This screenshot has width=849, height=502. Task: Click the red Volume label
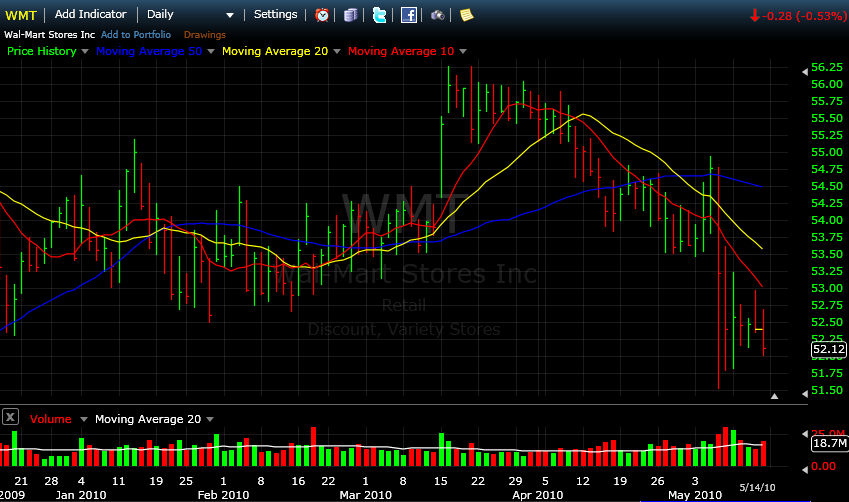[x=50, y=419]
